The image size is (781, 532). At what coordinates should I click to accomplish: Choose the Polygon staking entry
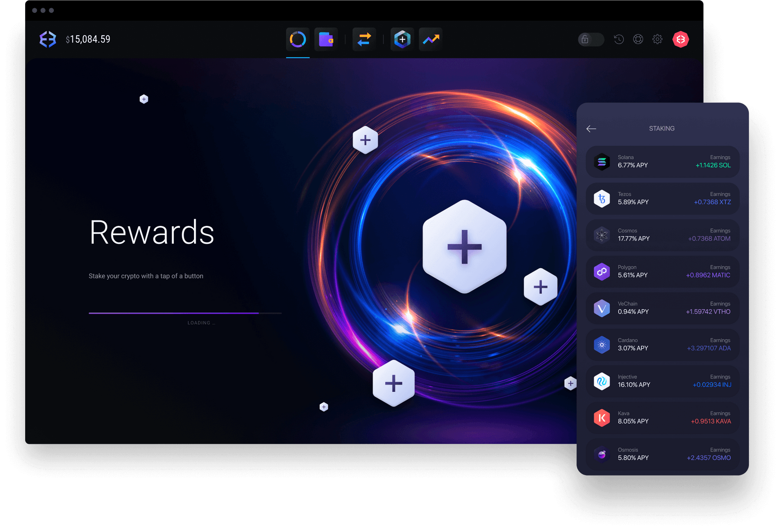pyautogui.click(x=662, y=271)
